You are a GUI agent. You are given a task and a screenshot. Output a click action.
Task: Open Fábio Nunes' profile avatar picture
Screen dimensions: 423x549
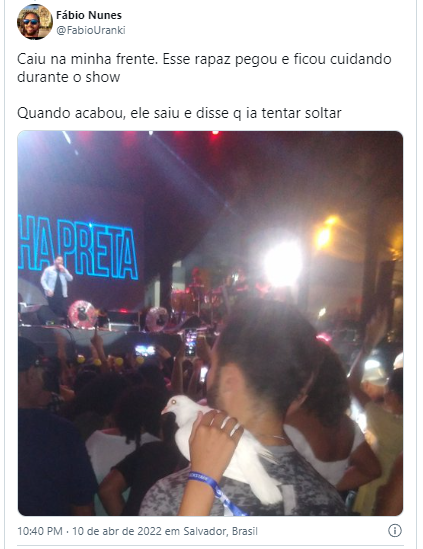[x=35, y=22]
